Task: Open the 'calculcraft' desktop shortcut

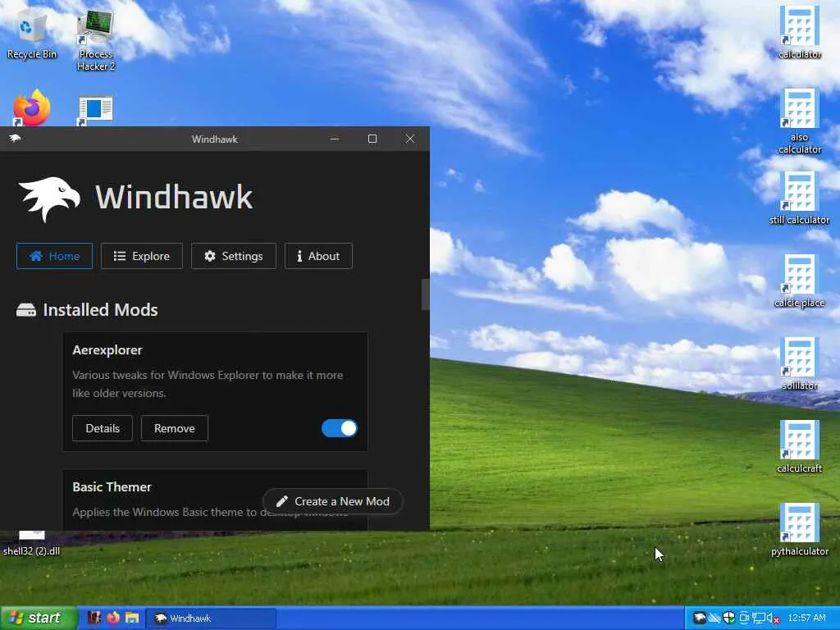Action: [x=799, y=446]
